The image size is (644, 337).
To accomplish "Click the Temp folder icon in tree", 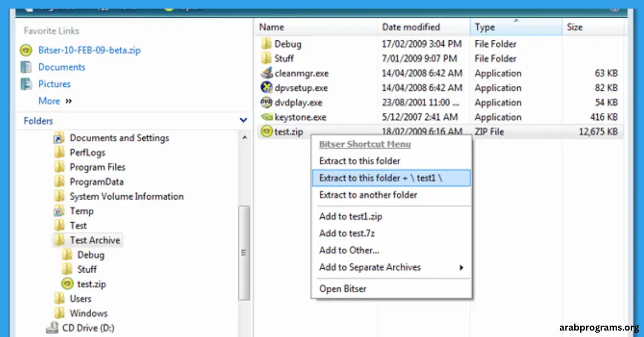I will [60, 211].
